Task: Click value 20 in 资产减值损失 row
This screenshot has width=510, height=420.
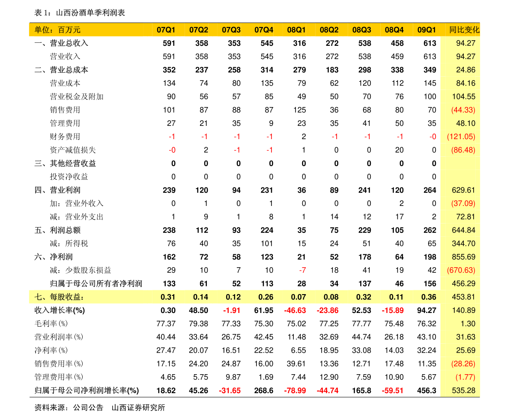Action: click(x=400, y=150)
